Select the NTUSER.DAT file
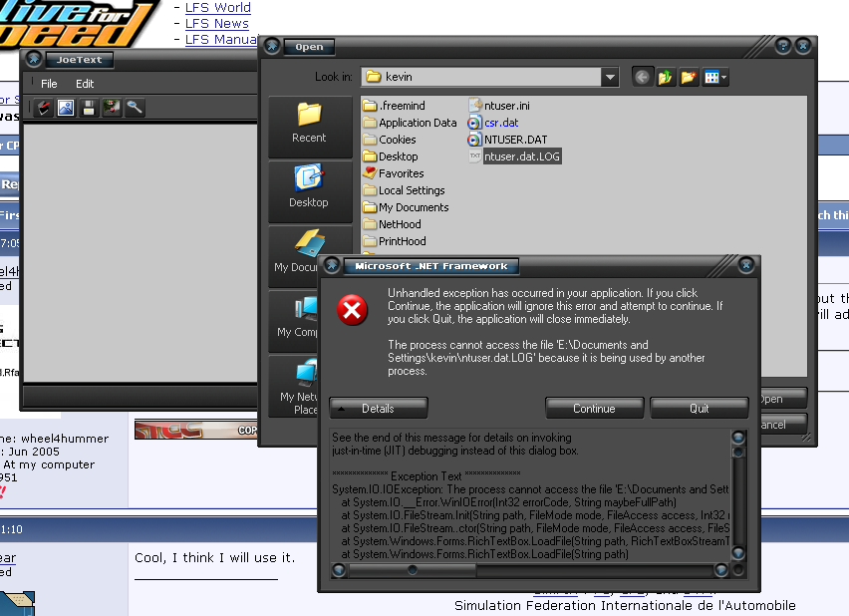Image resolution: width=849 pixels, height=616 pixels. point(508,140)
